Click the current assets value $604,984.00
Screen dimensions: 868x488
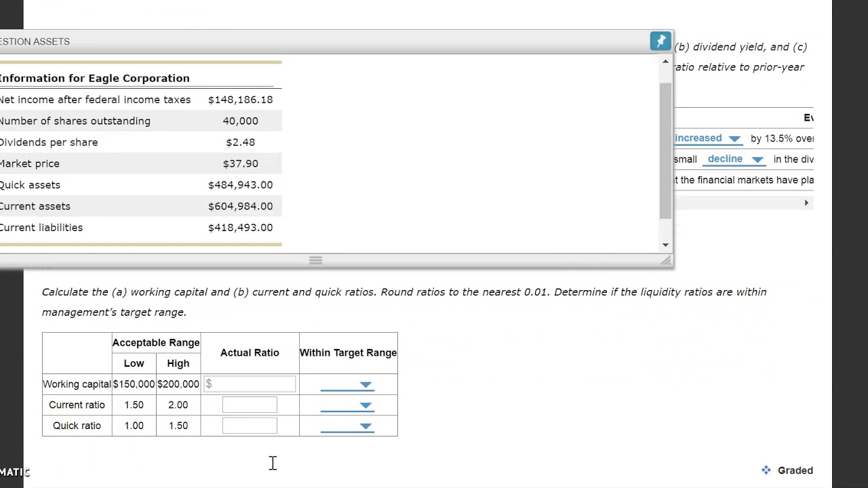point(240,206)
